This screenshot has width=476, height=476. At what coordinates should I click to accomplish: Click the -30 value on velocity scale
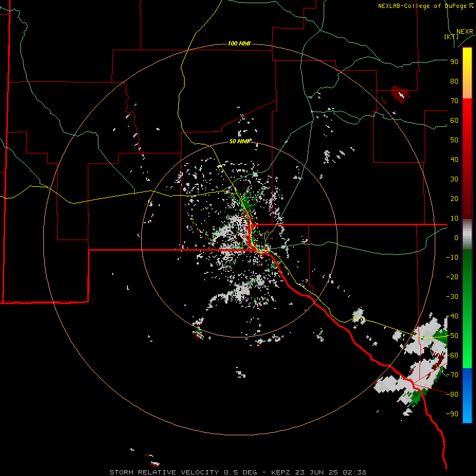coord(452,297)
